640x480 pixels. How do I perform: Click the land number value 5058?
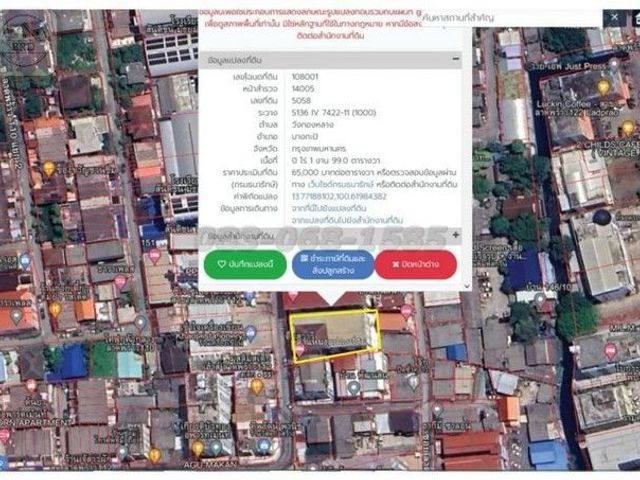point(301,100)
